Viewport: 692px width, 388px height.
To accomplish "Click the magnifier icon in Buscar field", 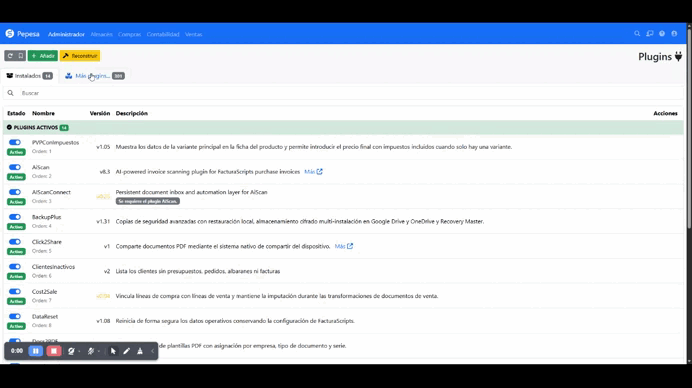I will 11,93.
